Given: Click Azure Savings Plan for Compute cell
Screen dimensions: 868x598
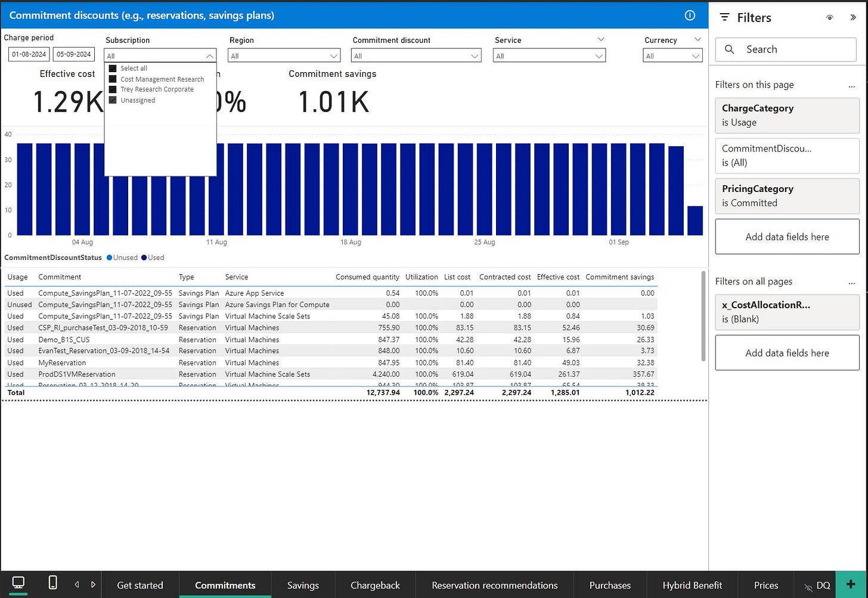Looking at the screenshot, I should (277, 305).
